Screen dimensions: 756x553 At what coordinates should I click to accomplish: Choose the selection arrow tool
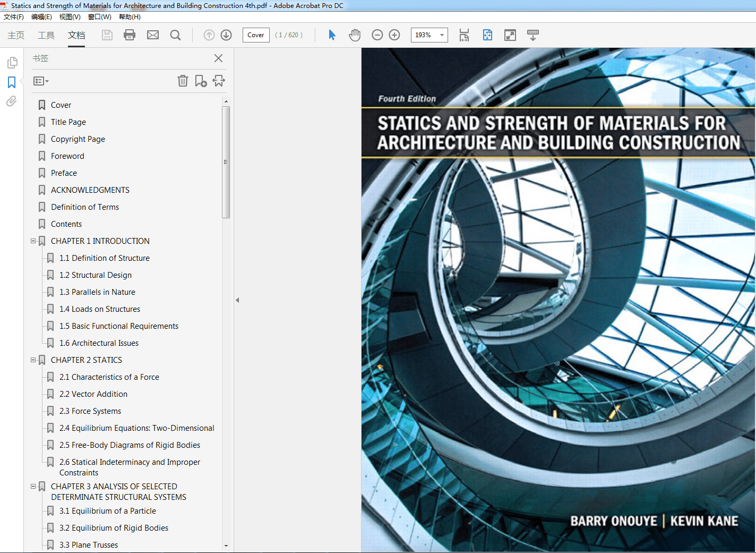tap(332, 35)
